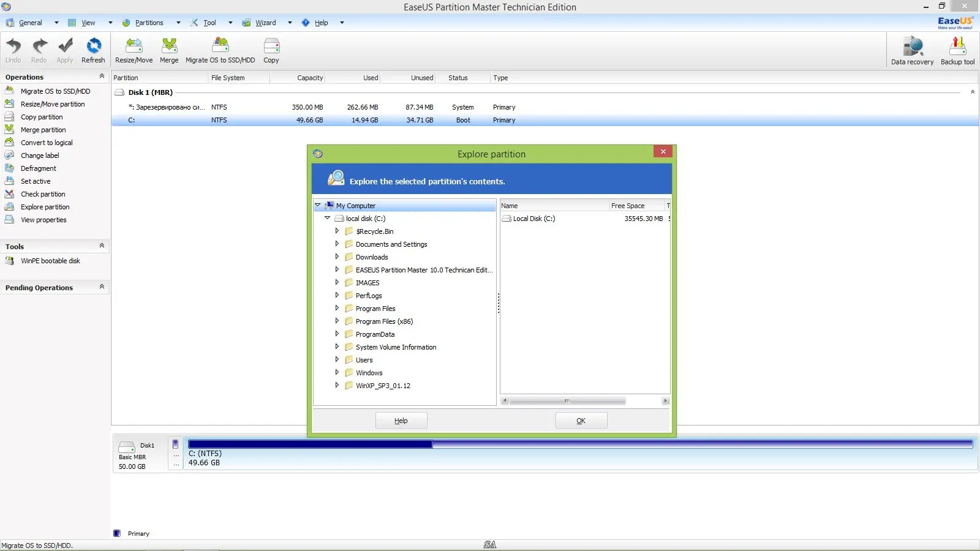The width and height of the screenshot is (980, 551).
Task: Select the PerfLogs folder in tree
Action: click(x=369, y=296)
